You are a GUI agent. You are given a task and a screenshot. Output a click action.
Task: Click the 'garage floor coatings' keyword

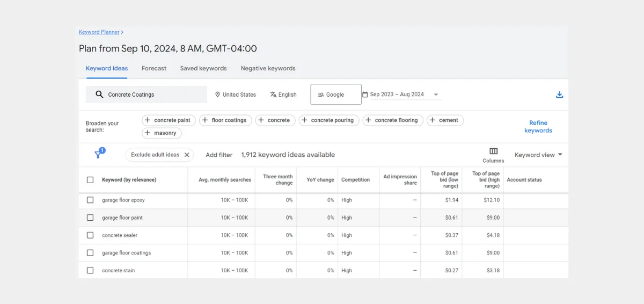[x=127, y=252]
